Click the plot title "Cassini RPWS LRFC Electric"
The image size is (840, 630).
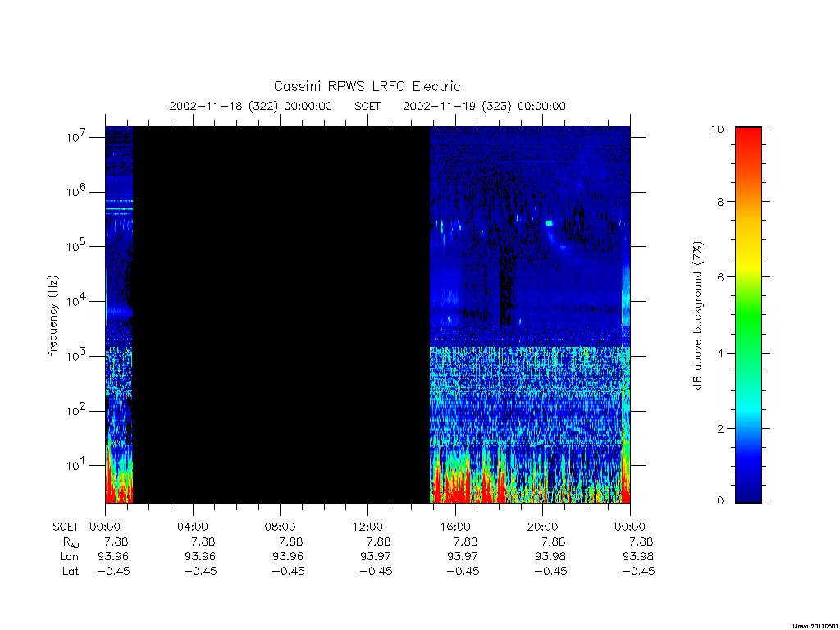(367, 86)
